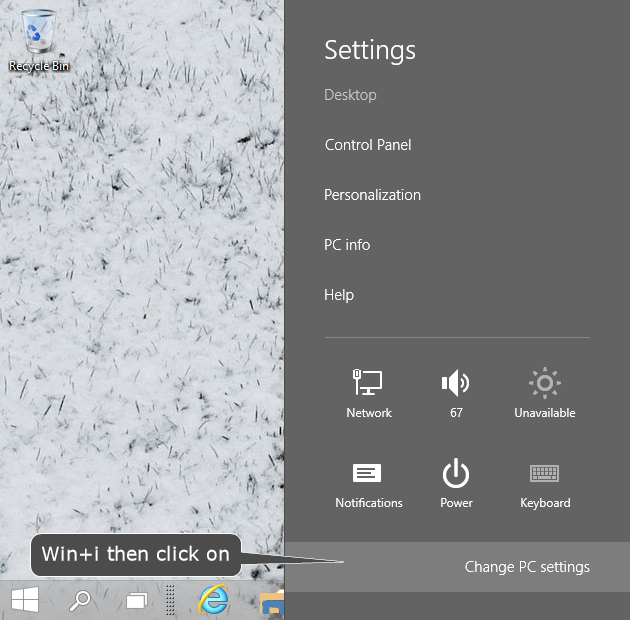Open the Task View taskbar icon
630x620 pixels.
point(137,601)
